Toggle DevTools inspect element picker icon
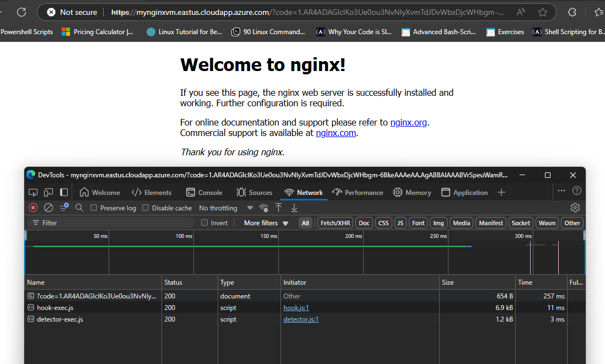Screen dimensions: 605x364 pos(33,192)
